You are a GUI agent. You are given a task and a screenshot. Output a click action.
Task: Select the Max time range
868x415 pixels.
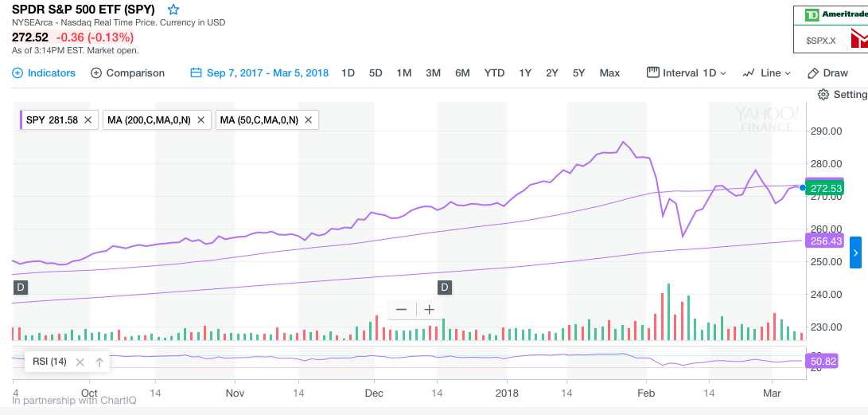click(x=609, y=72)
